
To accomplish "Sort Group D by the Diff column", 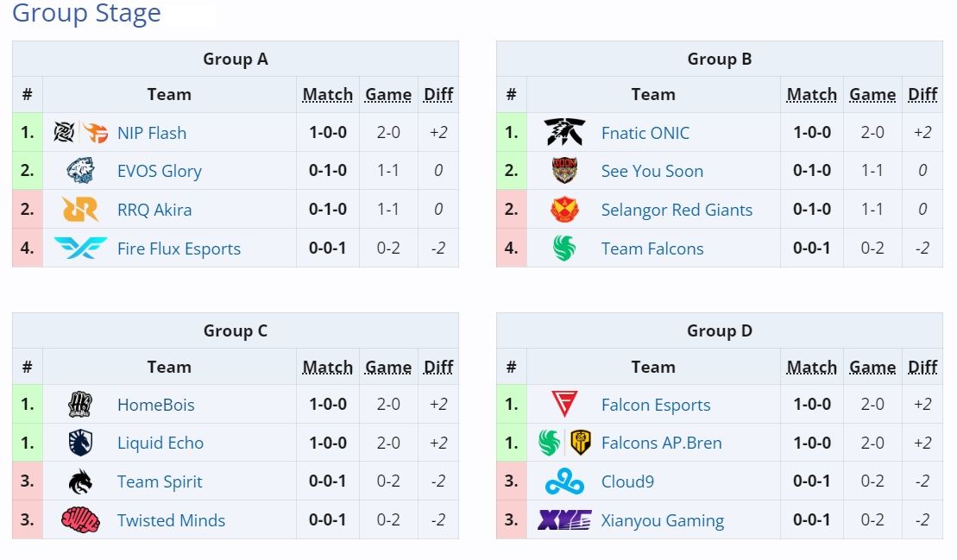I will tap(922, 366).
